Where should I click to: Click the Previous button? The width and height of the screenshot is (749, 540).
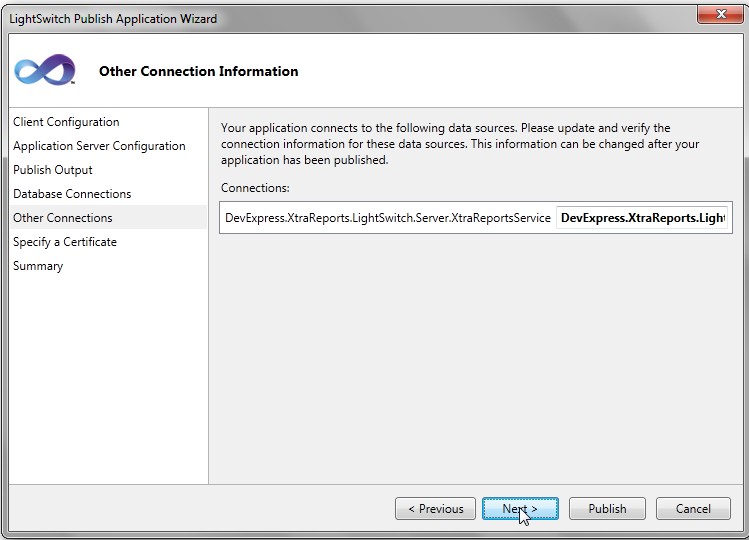tap(435, 509)
